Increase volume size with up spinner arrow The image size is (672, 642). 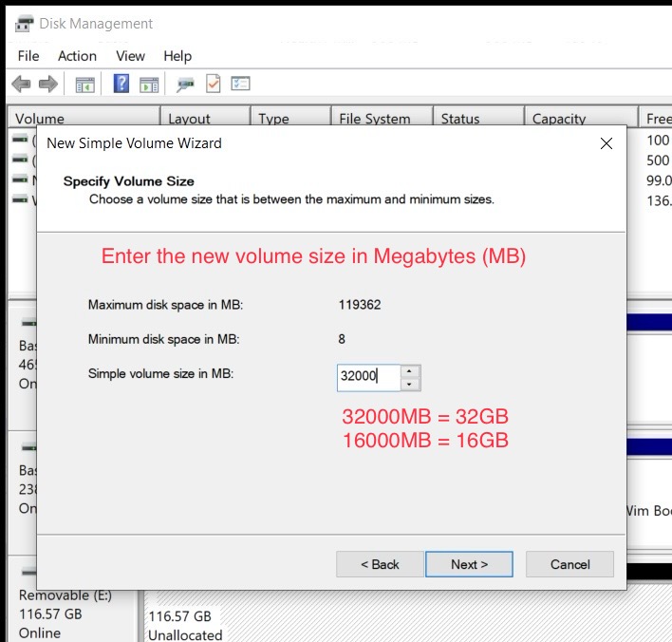[409, 371]
